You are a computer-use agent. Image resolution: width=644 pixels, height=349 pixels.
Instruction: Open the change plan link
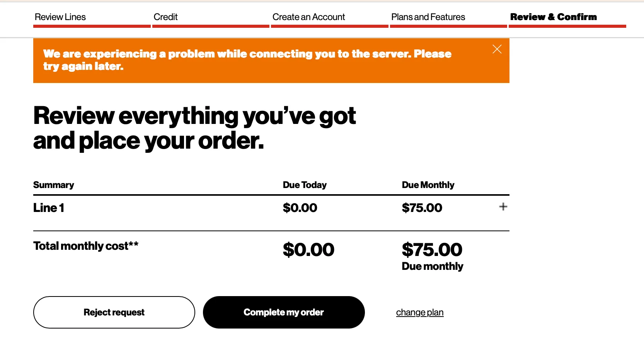click(419, 312)
